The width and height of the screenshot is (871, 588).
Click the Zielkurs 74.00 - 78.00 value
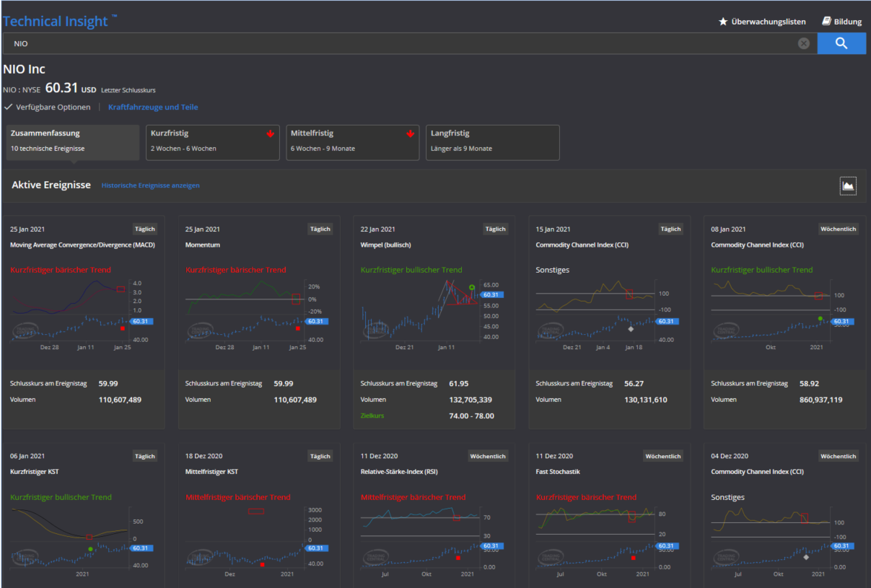(471, 416)
